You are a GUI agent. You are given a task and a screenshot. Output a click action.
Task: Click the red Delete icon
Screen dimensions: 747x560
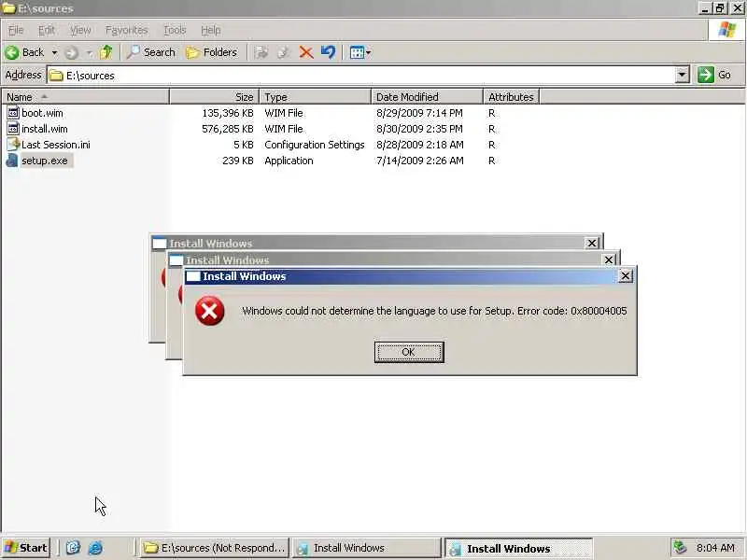pos(306,52)
